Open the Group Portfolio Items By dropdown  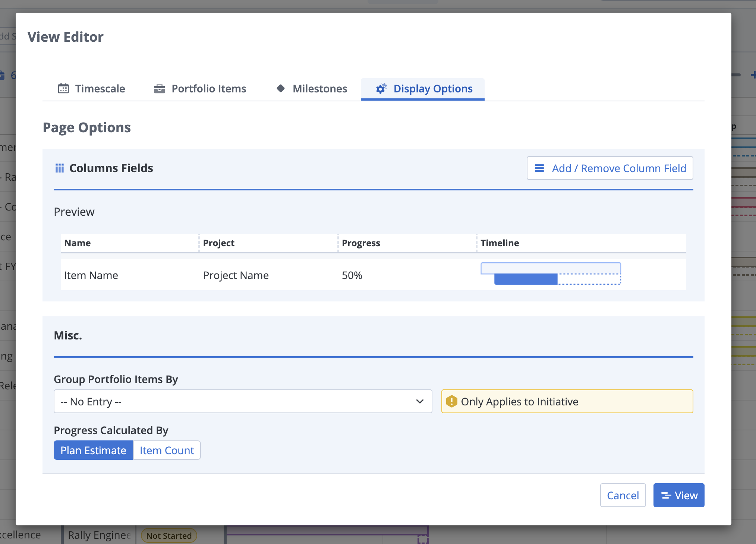click(x=243, y=401)
